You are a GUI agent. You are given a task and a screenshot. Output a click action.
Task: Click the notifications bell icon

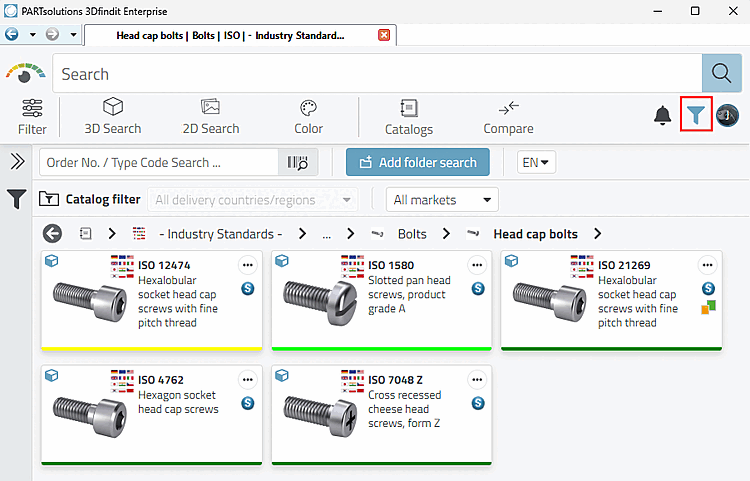tap(662, 116)
